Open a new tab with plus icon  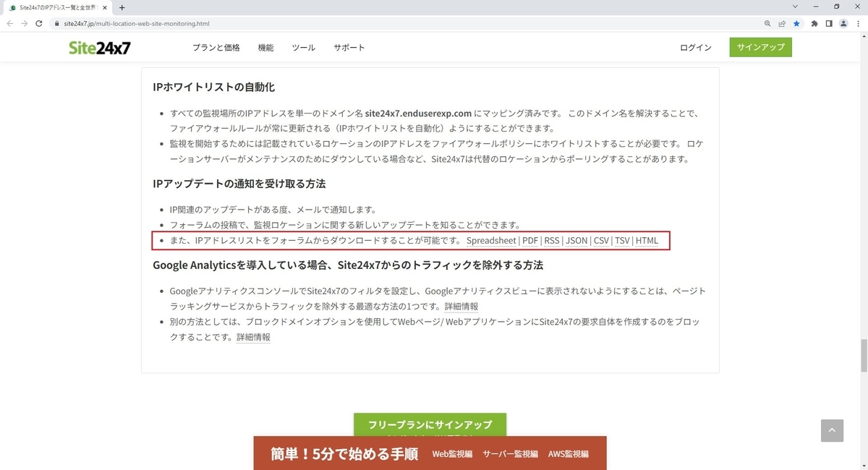point(122,7)
